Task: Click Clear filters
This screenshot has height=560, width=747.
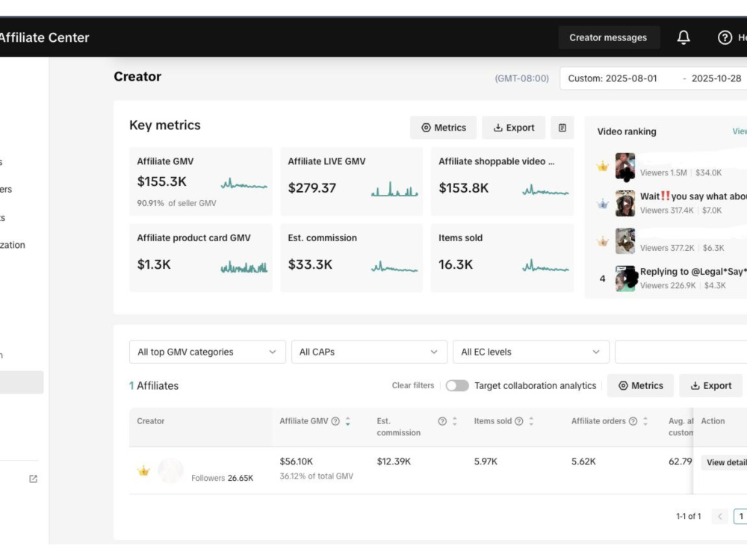Action: click(413, 385)
